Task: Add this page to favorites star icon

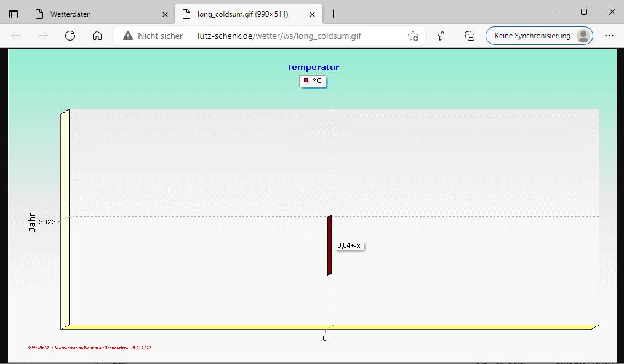Action: (x=413, y=36)
